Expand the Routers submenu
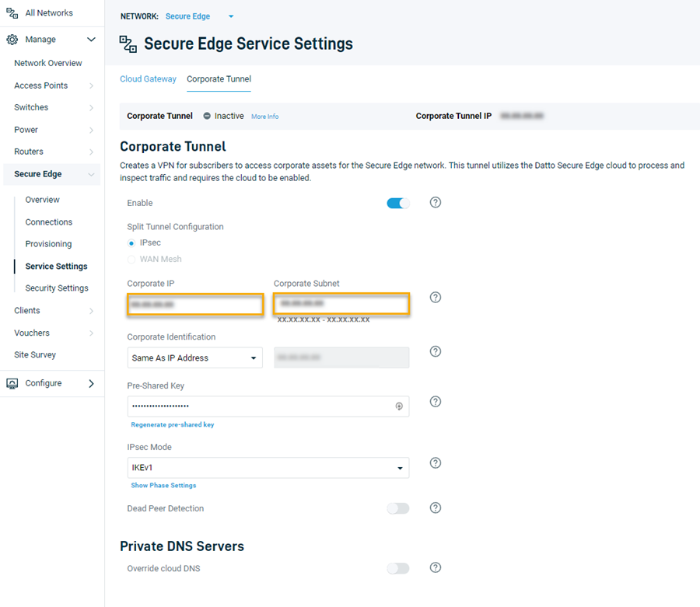The height and width of the screenshot is (607, 700). point(91,152)
